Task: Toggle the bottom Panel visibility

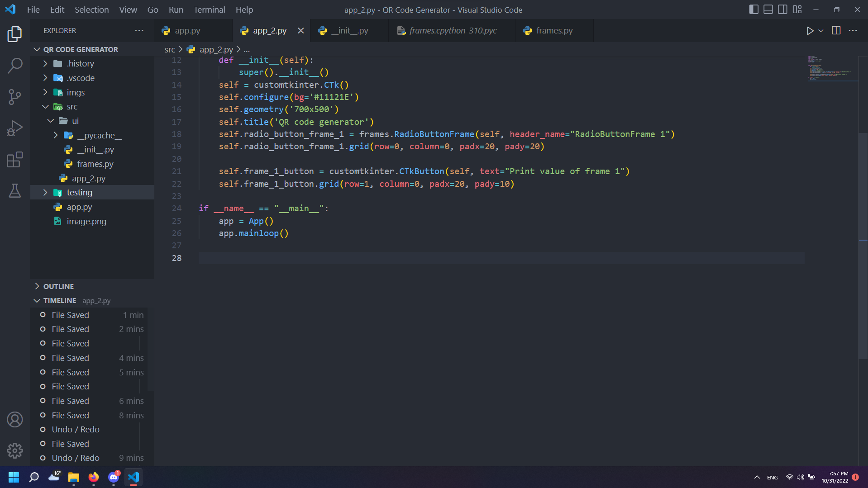Action: pyautogui.click(x=768, y=9)
